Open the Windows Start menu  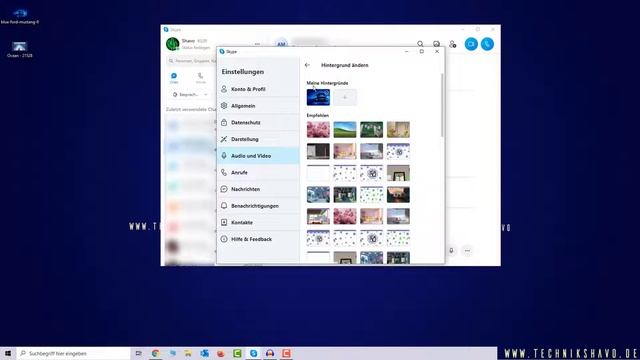click(x=8, y=353)
